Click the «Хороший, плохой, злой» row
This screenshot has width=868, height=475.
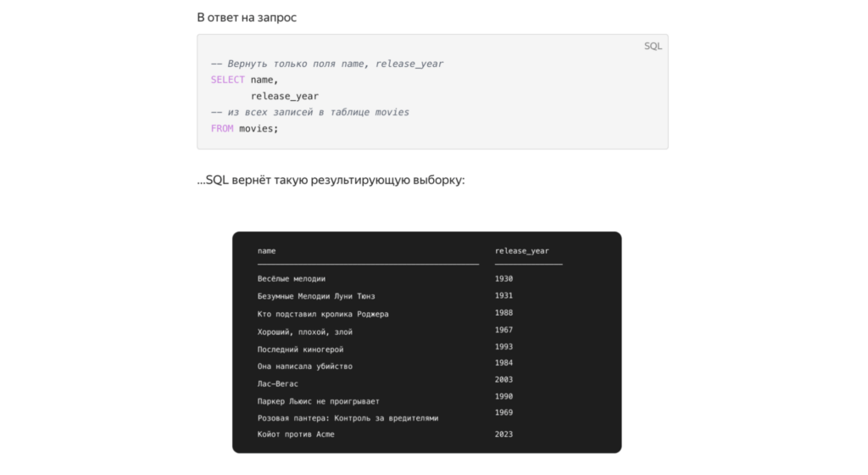coord(305,332)
